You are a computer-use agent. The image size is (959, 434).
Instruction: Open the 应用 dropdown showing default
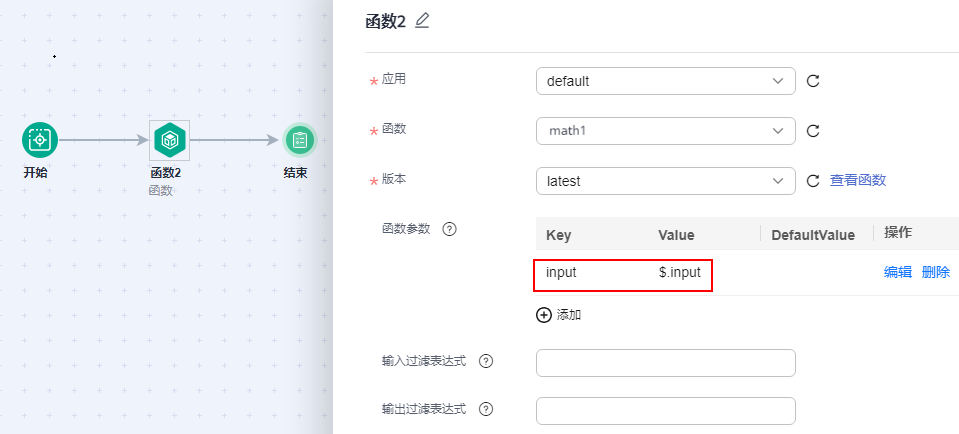pos(665,81)
